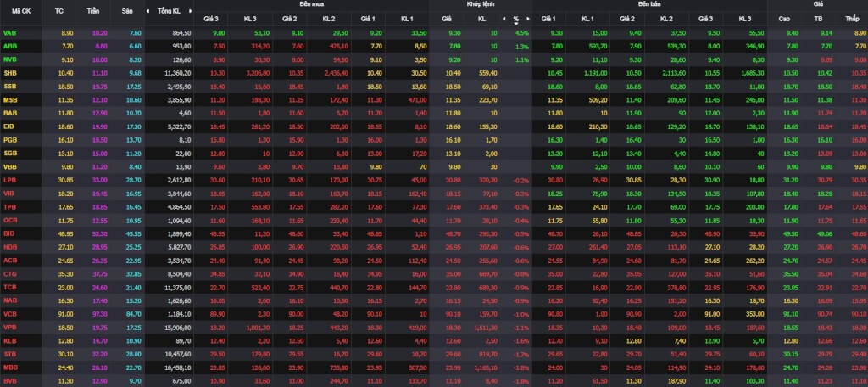Sort by the % column header
Viewport: 868px width, 387px height.
[515, 19]
